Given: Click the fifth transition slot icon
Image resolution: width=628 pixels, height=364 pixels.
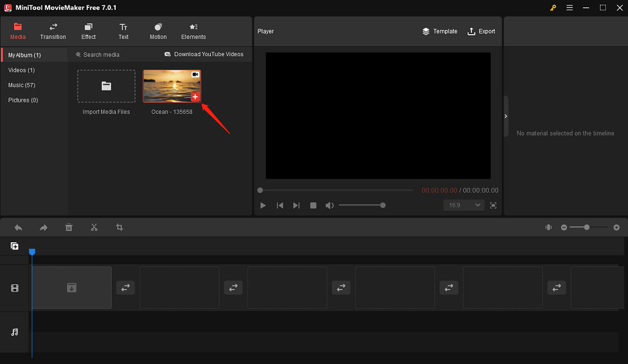Looking at the screenshot, I should (x=557, y=288).
